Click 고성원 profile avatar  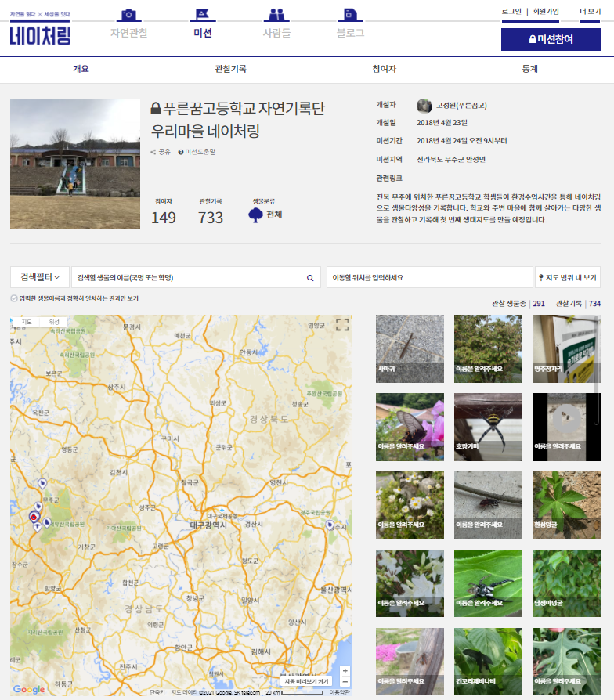424,106
